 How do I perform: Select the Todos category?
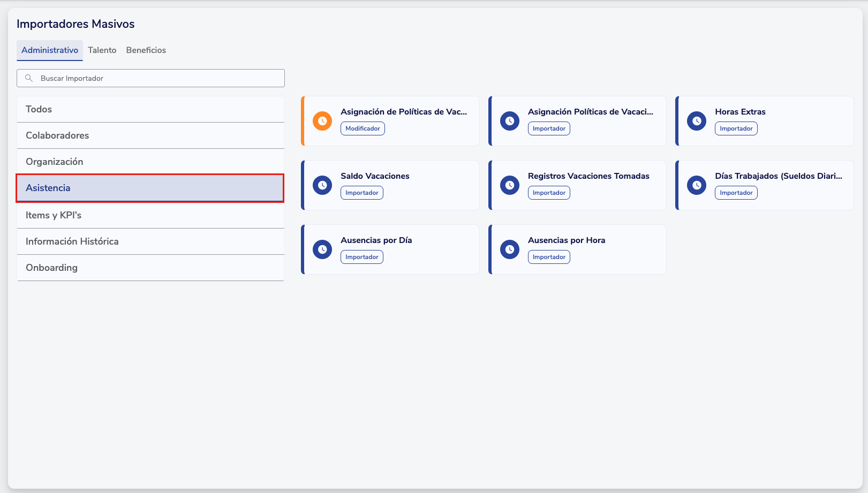pyautogui.click(x=150, y=109)
